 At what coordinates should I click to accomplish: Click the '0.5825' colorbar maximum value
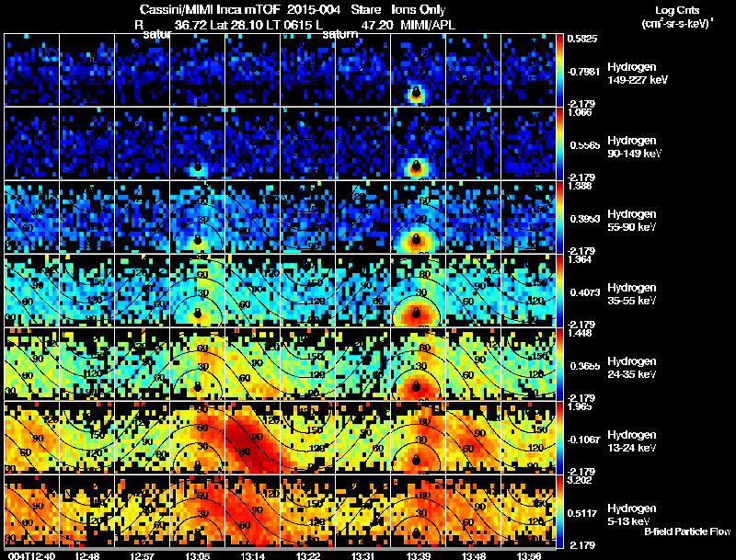pos(582,39)
